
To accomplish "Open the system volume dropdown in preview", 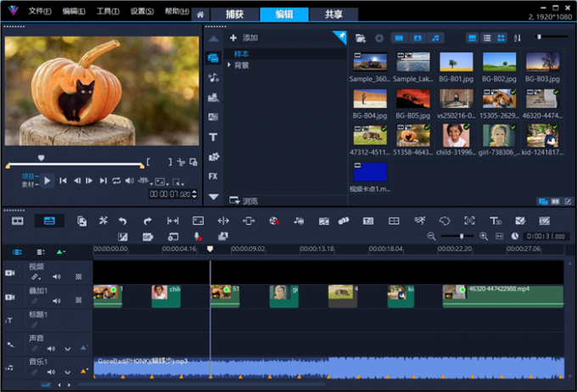I will [130, 181].
